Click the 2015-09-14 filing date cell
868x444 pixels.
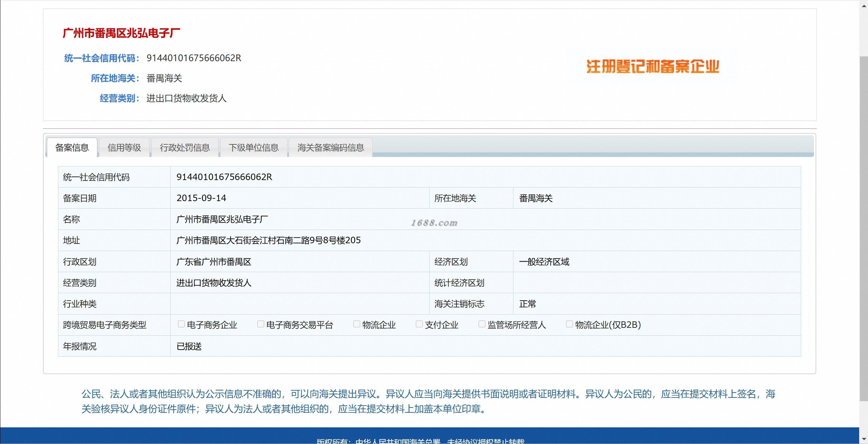(x=201, y=198)
